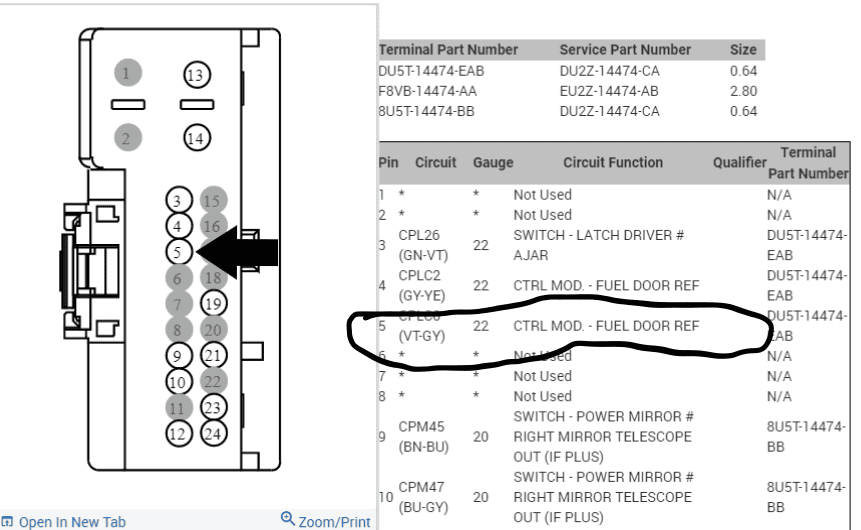Click pin 14 in connector diagram

coord(197,138)
